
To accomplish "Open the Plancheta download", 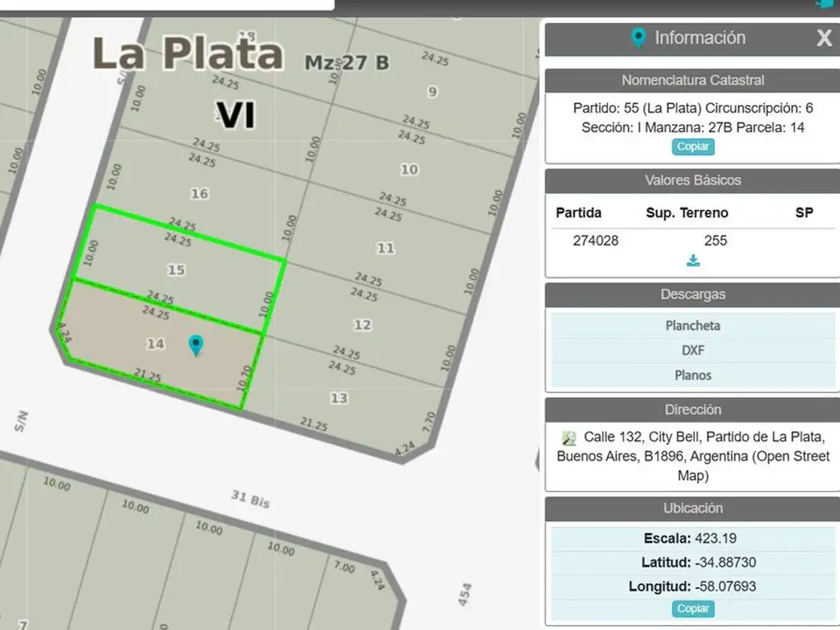I will [693, 326].
